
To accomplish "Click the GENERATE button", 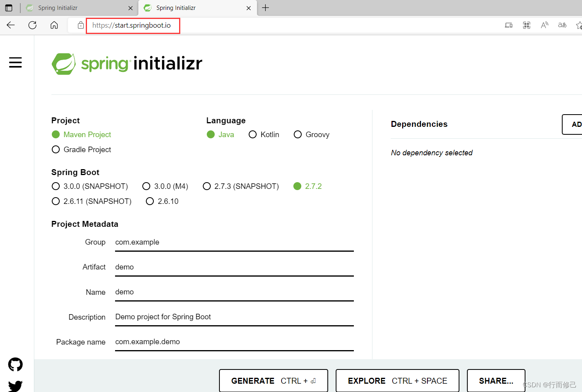I will point(274,381).
